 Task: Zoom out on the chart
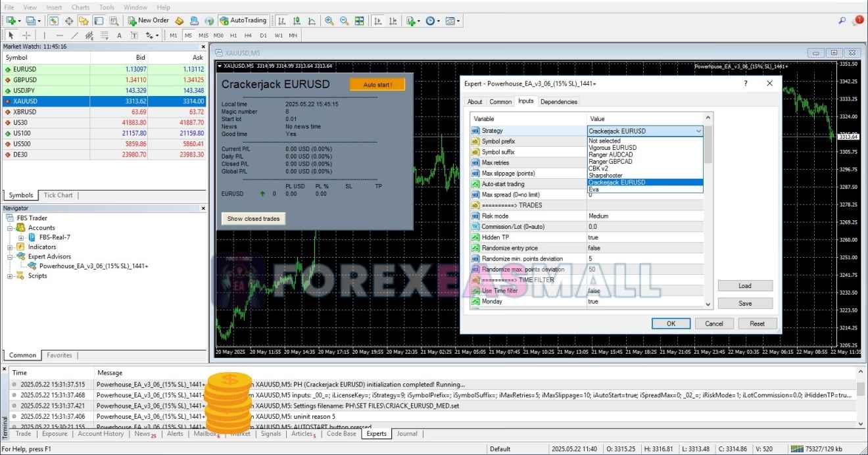click(344, 20)
